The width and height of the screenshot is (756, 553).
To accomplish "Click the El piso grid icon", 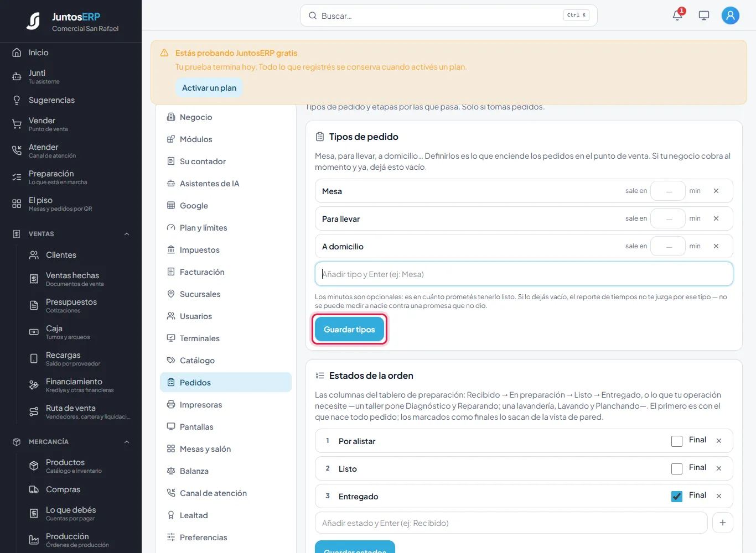I will tap(17, 204).
